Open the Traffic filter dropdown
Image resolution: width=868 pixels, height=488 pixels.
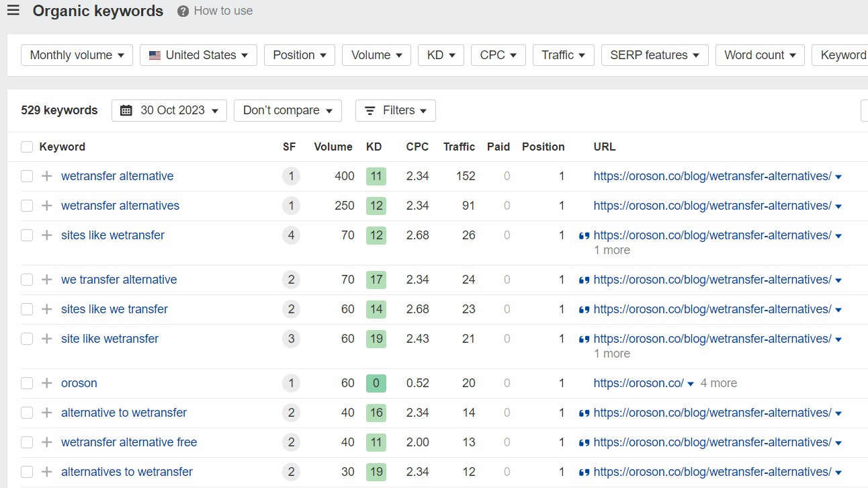pos(564,55)
